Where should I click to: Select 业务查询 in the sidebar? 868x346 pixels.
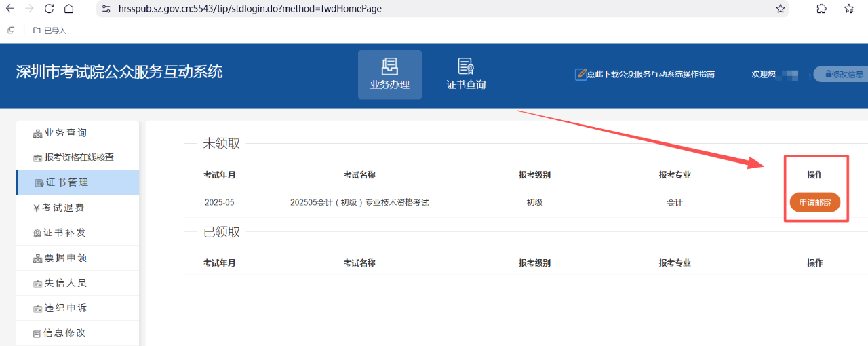point(66,133)
